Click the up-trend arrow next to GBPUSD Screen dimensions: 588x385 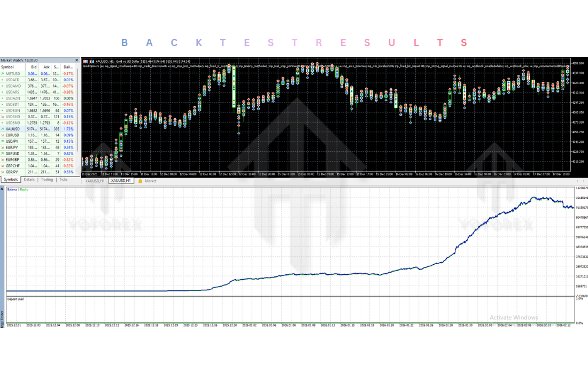pos(3,153)
